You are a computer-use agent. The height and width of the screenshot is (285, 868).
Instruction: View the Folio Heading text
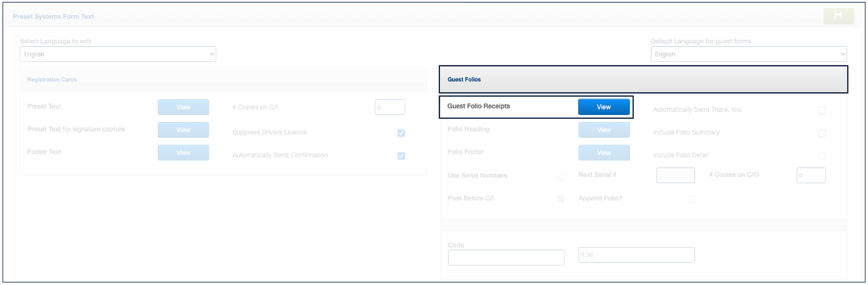pos(603,130)
